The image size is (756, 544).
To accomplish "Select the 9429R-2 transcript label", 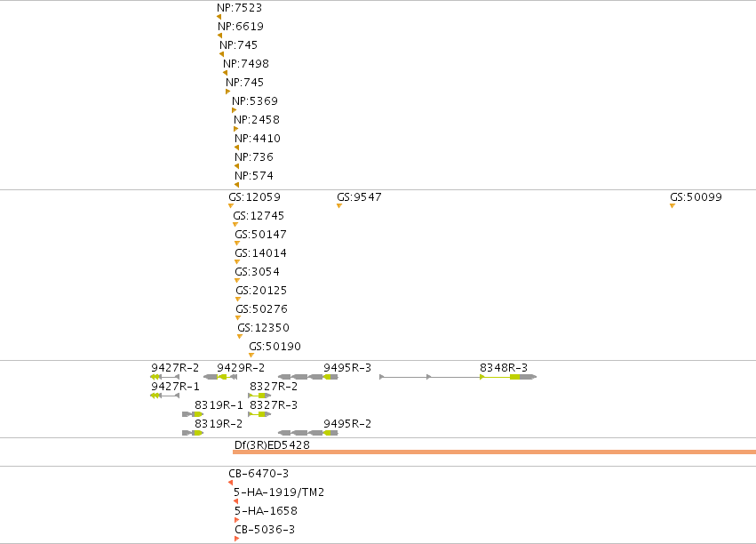I will coord(241,367).
